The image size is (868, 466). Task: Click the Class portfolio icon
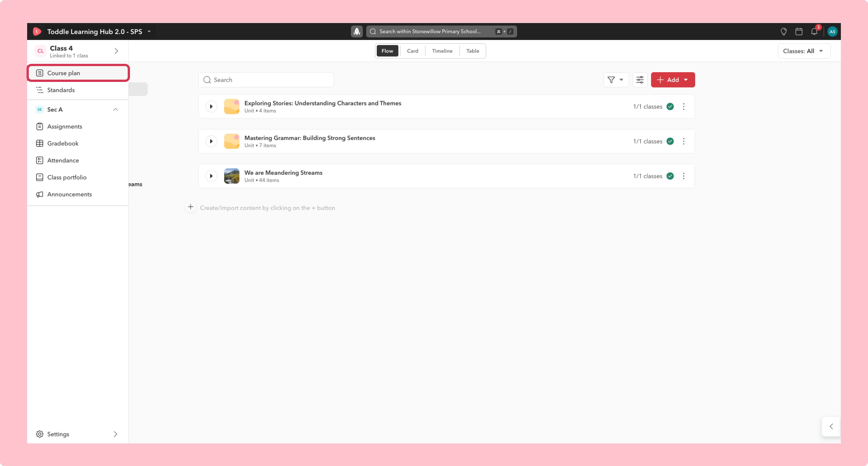[x=39, y=178]
